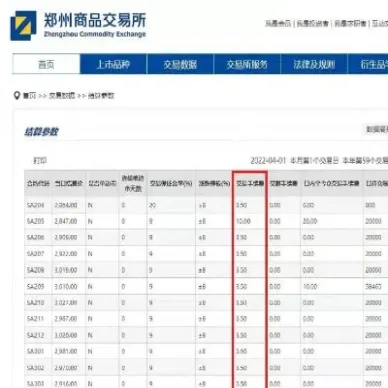Open the 交易所服务 navigation tab
This screenshot has height=388, width=388.
pyautogui.click(x=247, y=64)
